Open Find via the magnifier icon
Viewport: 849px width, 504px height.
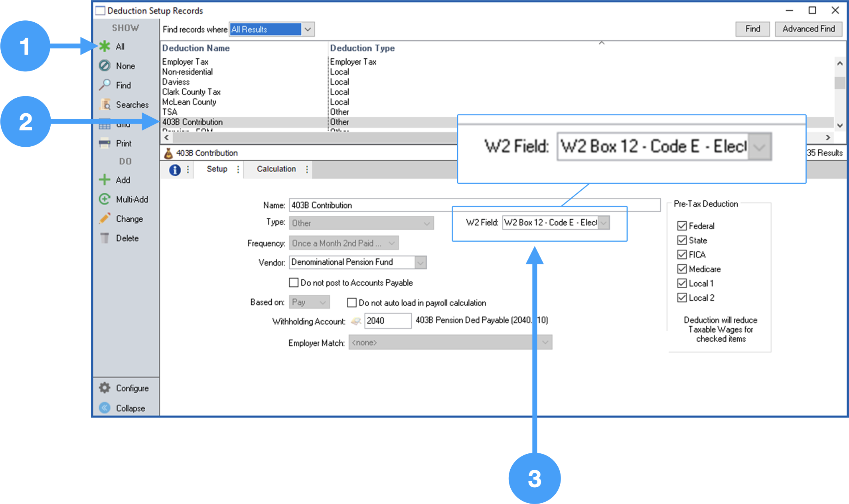(x=105, y=85)
